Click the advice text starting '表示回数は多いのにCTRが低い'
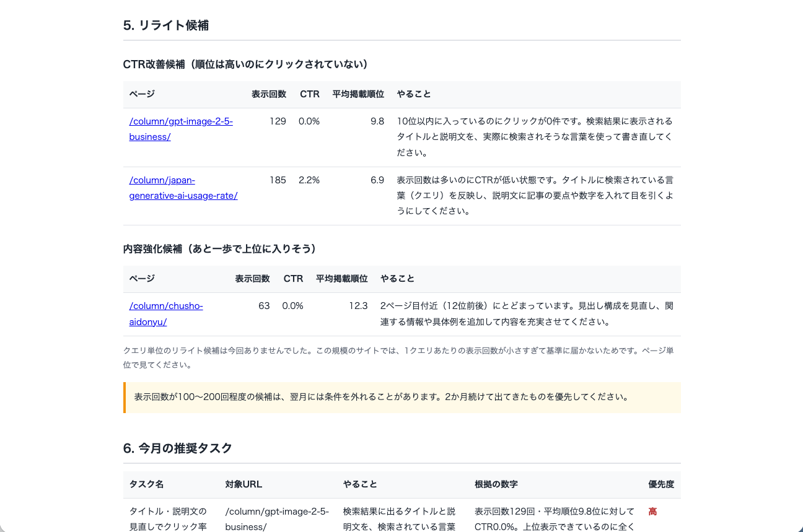Viewport: 803px width, 532px height. pos(535,195)
